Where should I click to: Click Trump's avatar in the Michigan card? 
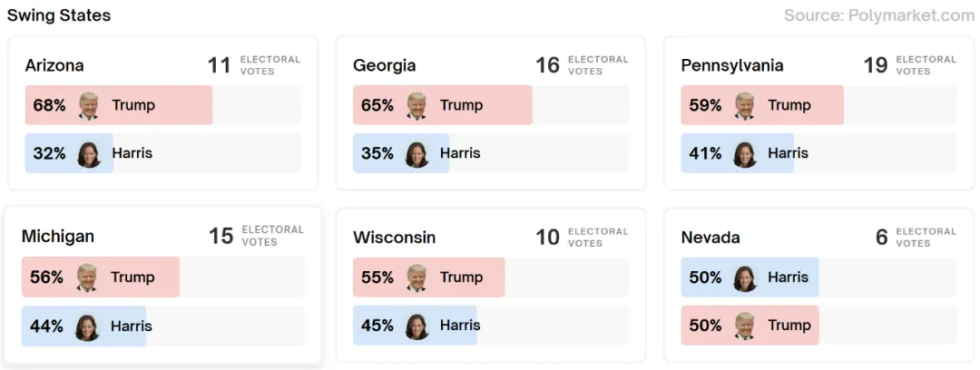87,277
